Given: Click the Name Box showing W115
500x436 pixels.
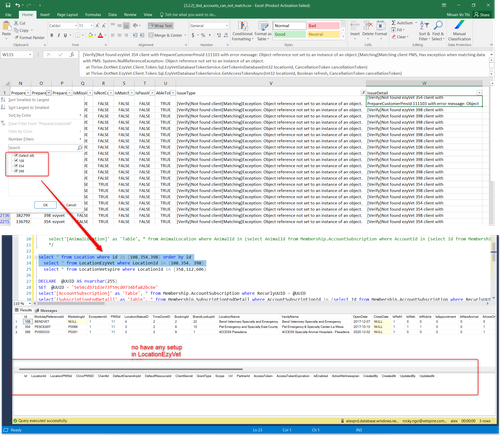Looking at the screenshot, I should pyautogui.click(x=17, y=54).
